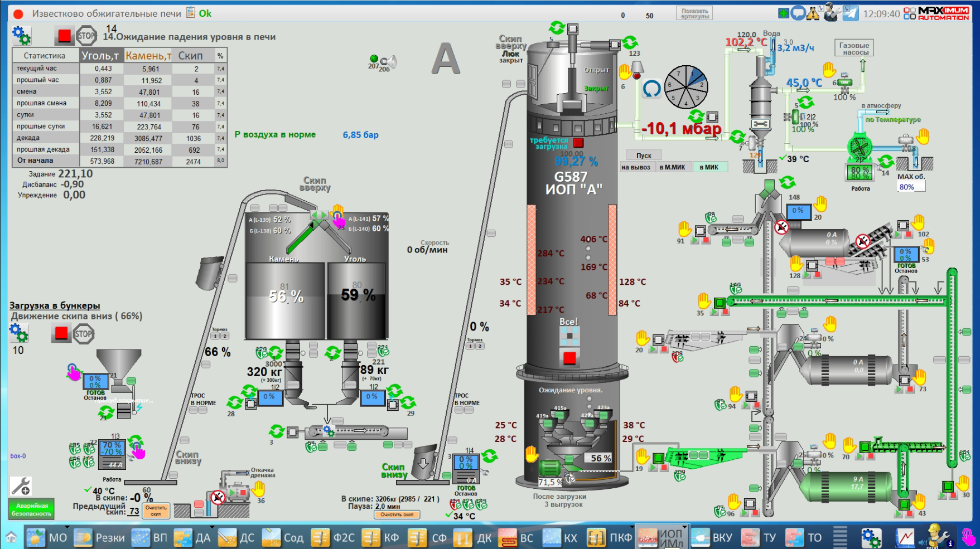This screenshot has height=549, width=980.
Task: Click the wrench icon above Аварийная безопасность
Action: click(21, 486)
